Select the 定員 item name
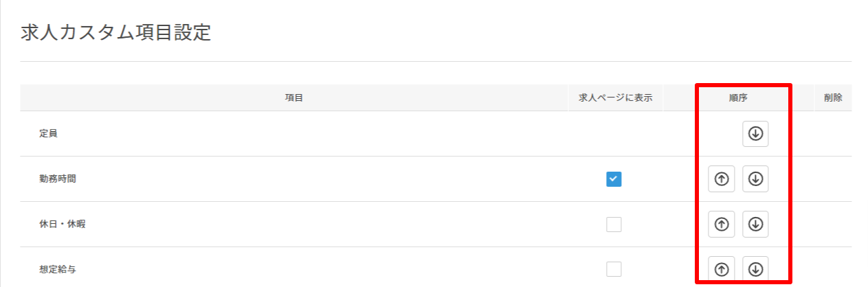868x287 pixels. point(48,134)
